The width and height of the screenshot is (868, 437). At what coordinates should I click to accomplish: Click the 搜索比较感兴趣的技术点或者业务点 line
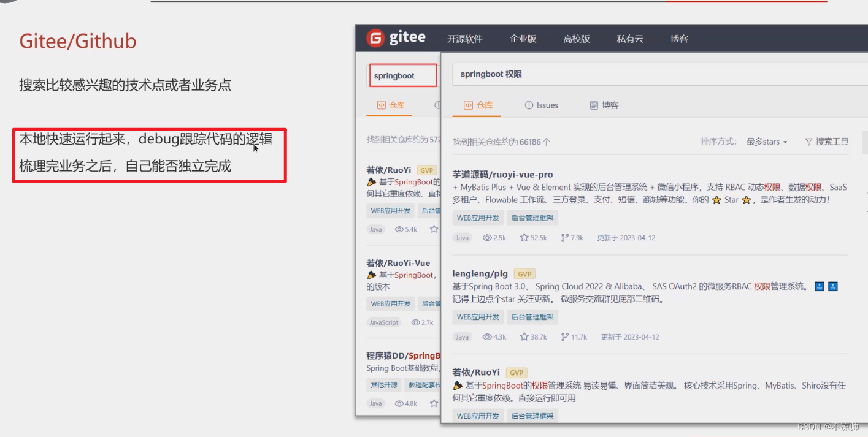[x=125, y=85]
